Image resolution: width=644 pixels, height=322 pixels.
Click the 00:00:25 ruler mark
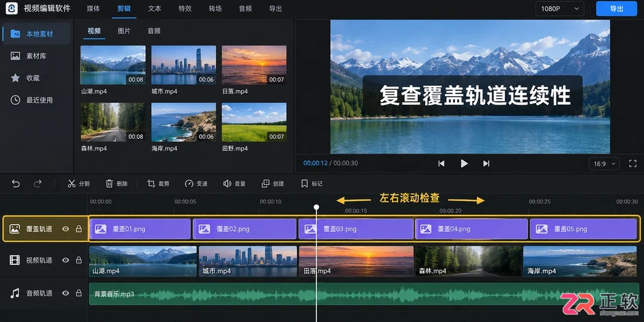click(539, 202)
